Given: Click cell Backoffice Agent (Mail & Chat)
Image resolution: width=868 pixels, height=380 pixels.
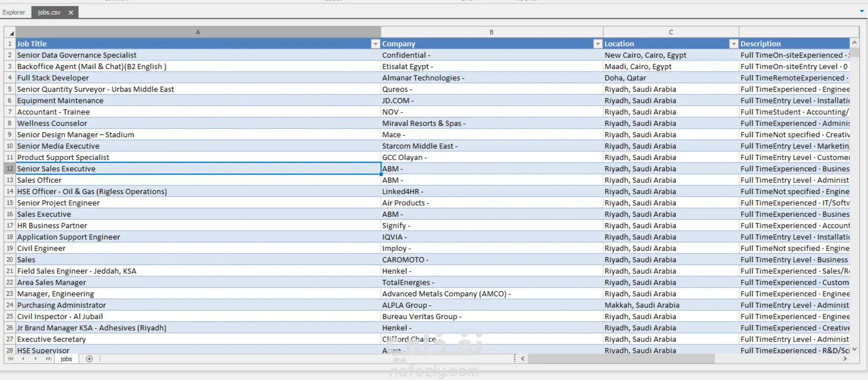Looking at the screenshot, I should click(x=198, y=66).
